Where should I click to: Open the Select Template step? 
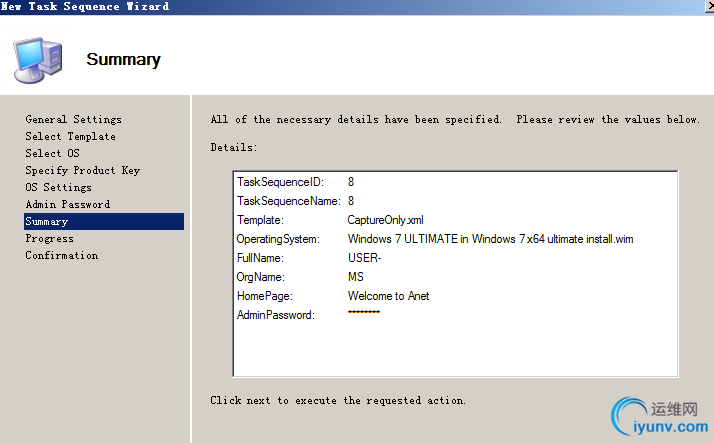(x=70, y=137)
